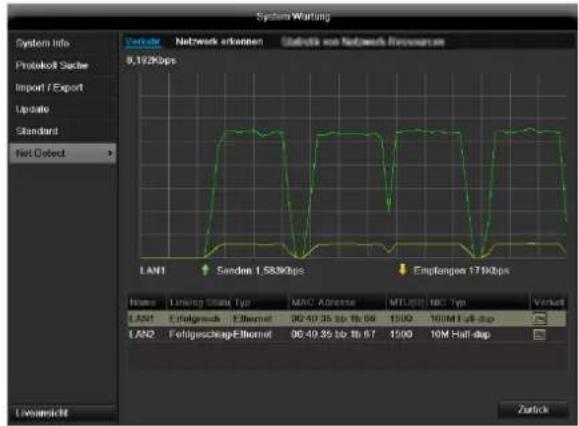This screenshot has width=579, height=426.
Task: Click the LAN1 traffic chart icon
Action: click(x=539, y=319)
